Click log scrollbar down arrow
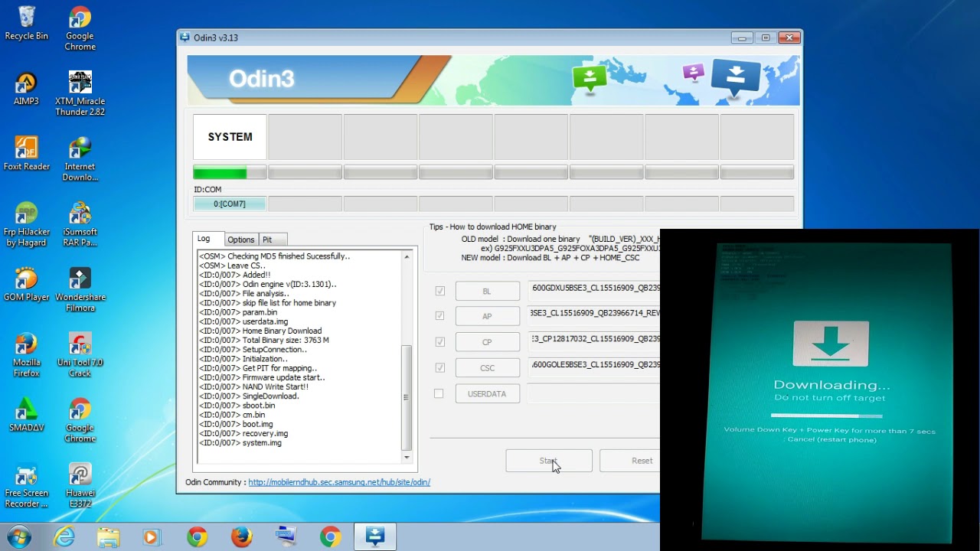Viewport: 980px width, 551px height. (x=407, y=457)
